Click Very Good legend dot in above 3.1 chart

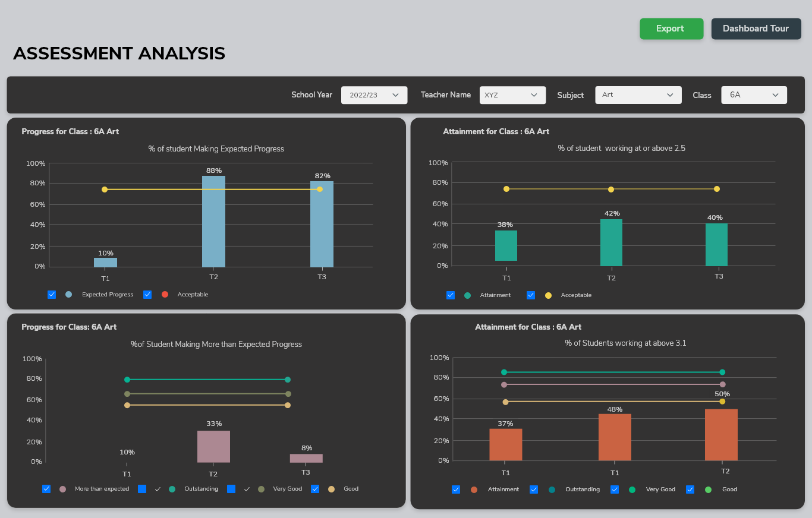(632, 489)
